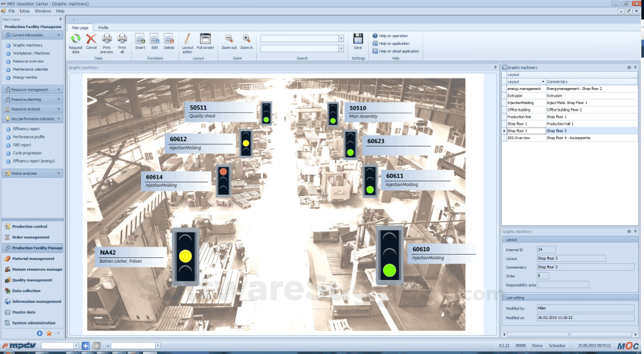Viewport: 644px width, 354px height.
Task: Click the Responsibility area field
Action: pos(563,285)
